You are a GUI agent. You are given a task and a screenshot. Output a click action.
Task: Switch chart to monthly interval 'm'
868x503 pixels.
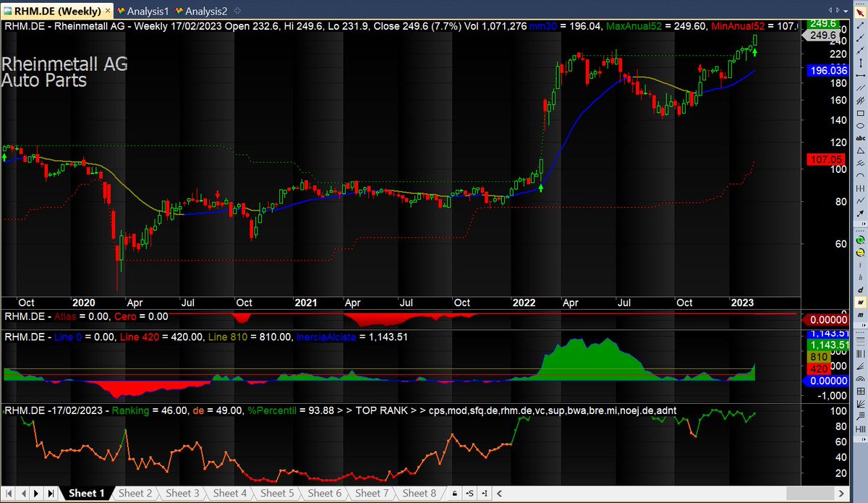(x=861, y=315)
